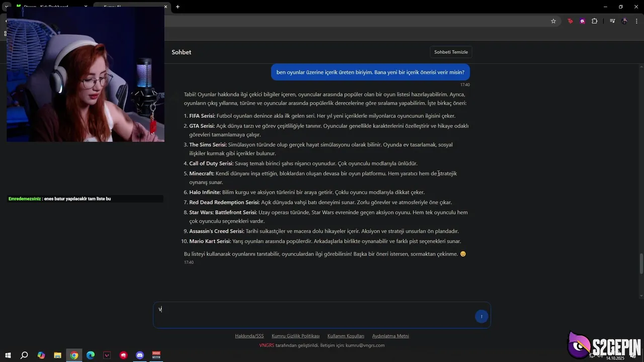Screen dimensions: 644x362
Task: Click the FIFA Serisi list item
Action: 322,116
